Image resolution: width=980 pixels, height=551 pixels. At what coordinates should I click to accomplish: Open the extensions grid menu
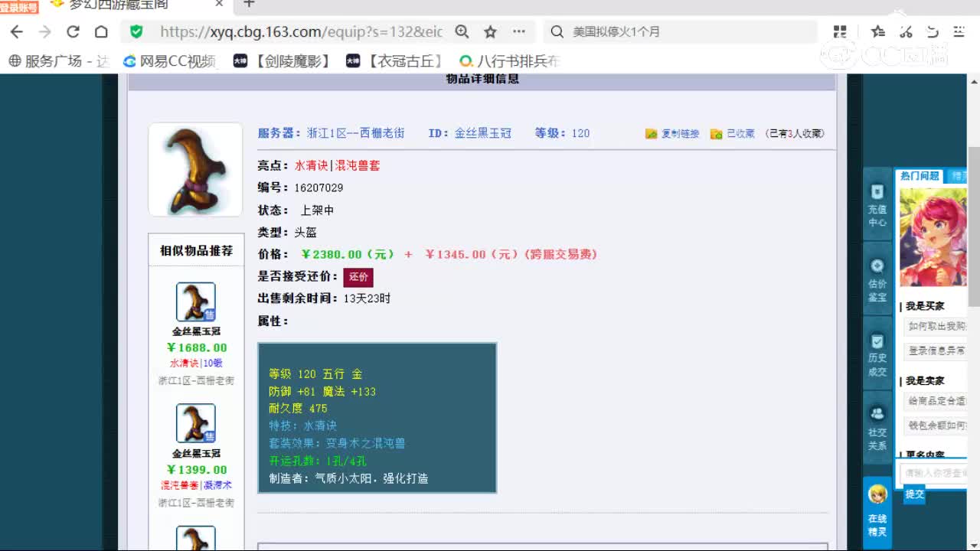tap(840, 32)
